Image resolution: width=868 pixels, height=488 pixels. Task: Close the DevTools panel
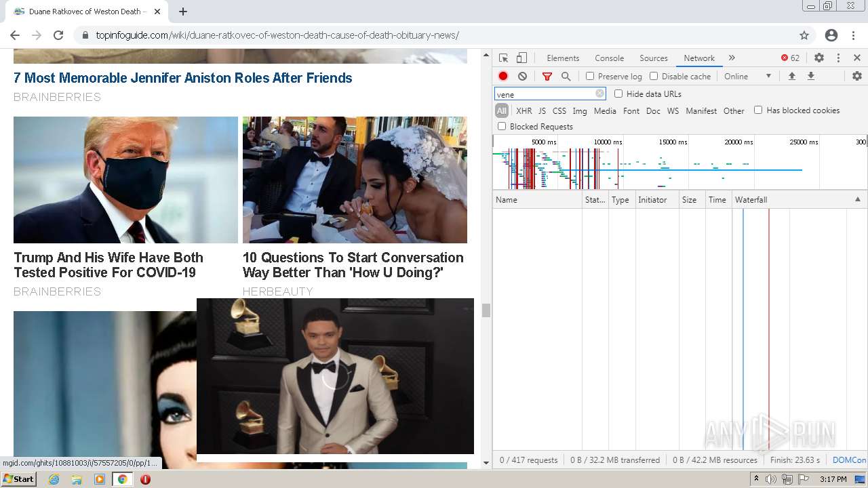[857, 58]
